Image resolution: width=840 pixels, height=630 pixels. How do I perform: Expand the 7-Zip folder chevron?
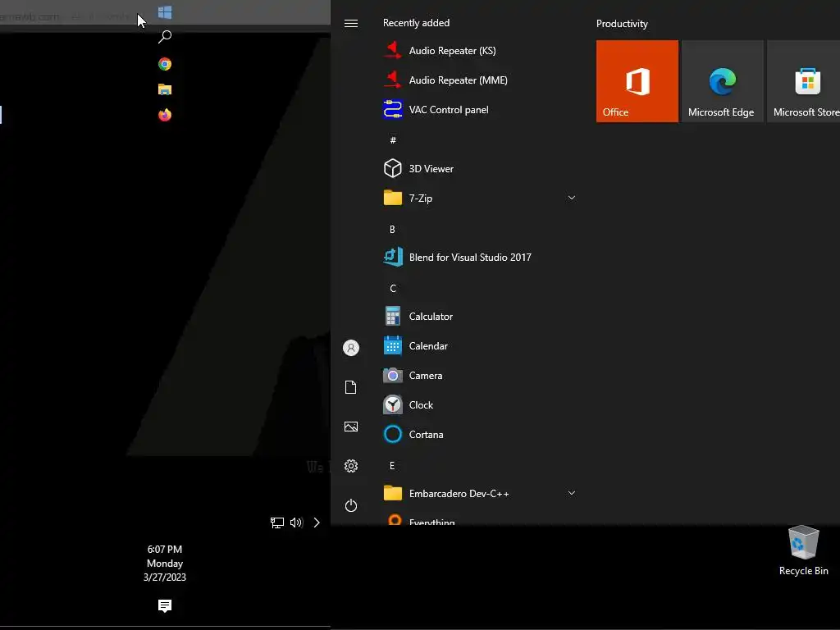tap(572, 199)
